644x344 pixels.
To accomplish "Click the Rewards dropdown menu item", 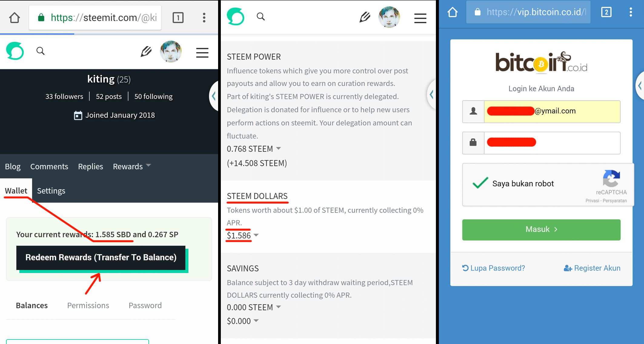I will 131,166.
